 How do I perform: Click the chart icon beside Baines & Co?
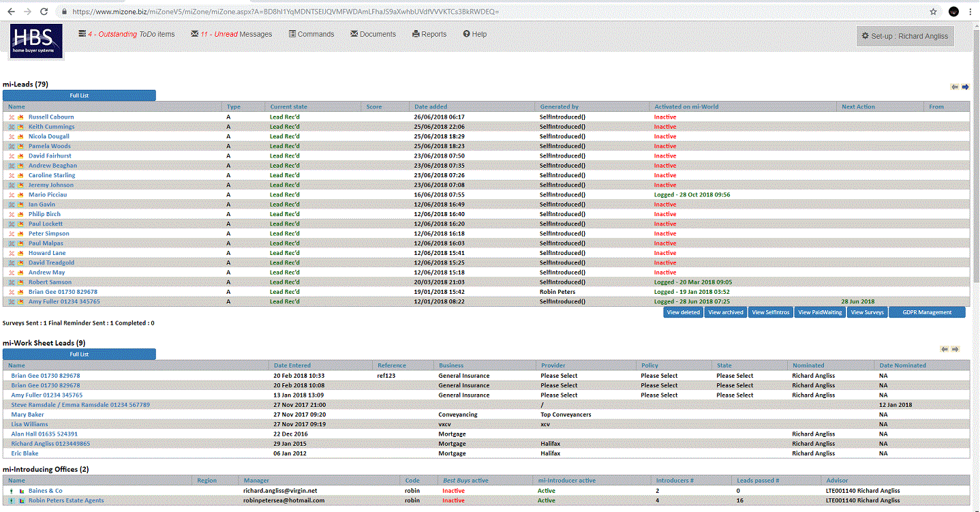pos(21,491)
